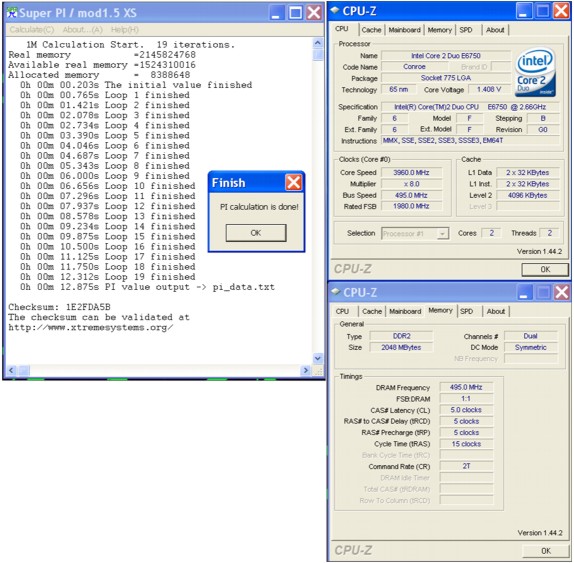Viewport: 574px width, 563px height.
Task: Click the DRAM Frequency value 495.0 MHz
Action: 466,387
